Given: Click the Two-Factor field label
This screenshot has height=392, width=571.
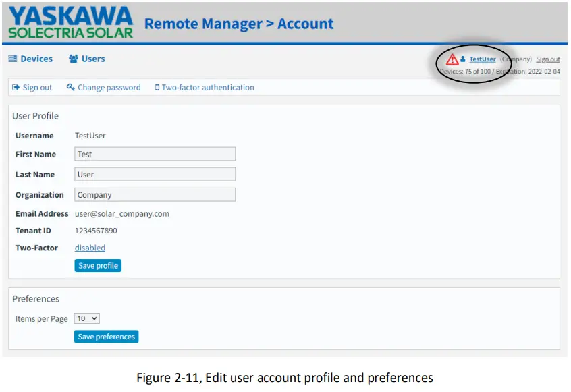Looking at the screenshot, I should pos(36,248).
